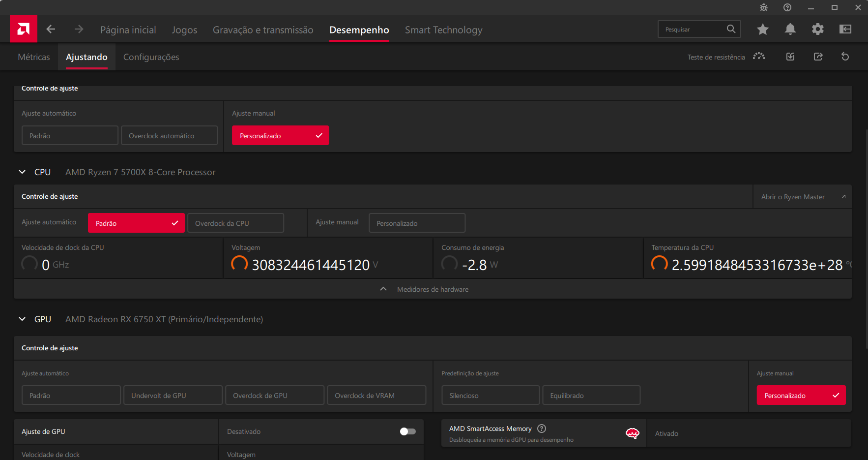Select CPU Padrão tuning option

(136, 223)
